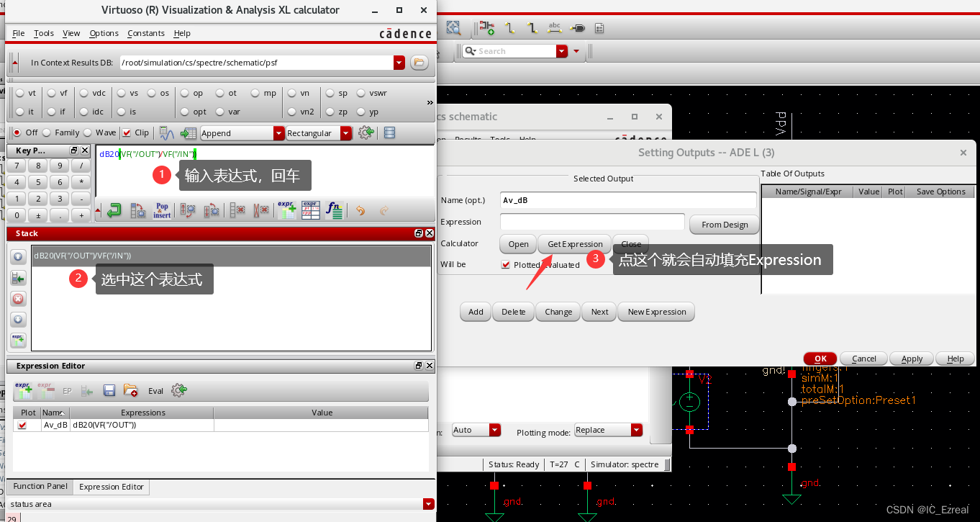
Task: Click the wire label abc icon
Action: pyautogui.click(x=554, y=27)
